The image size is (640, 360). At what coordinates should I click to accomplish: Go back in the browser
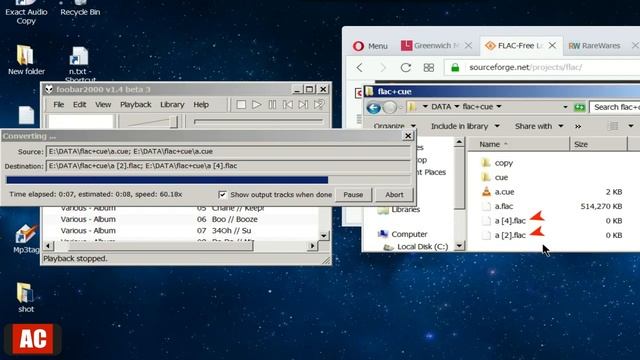coord(360,67)
